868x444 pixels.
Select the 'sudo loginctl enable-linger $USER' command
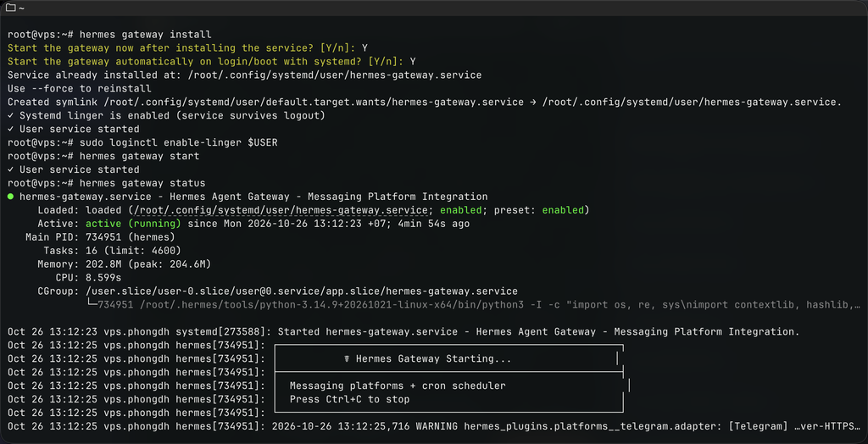[x=179, y=143]
